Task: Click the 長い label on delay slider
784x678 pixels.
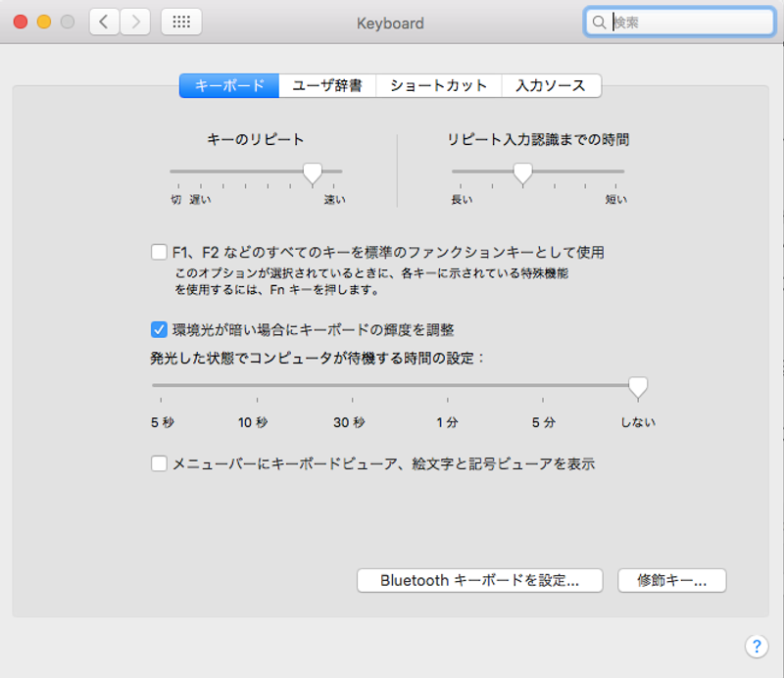Action: 462,200
